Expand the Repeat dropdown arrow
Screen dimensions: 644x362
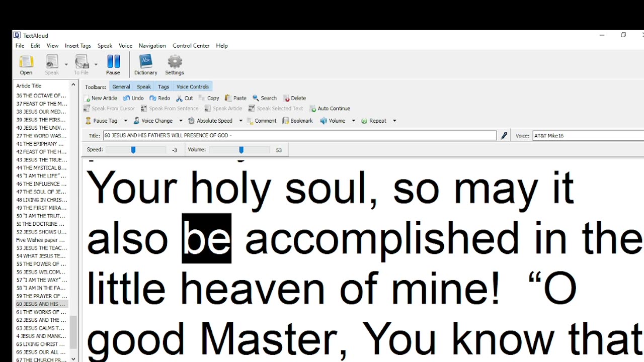click(394, 121)
